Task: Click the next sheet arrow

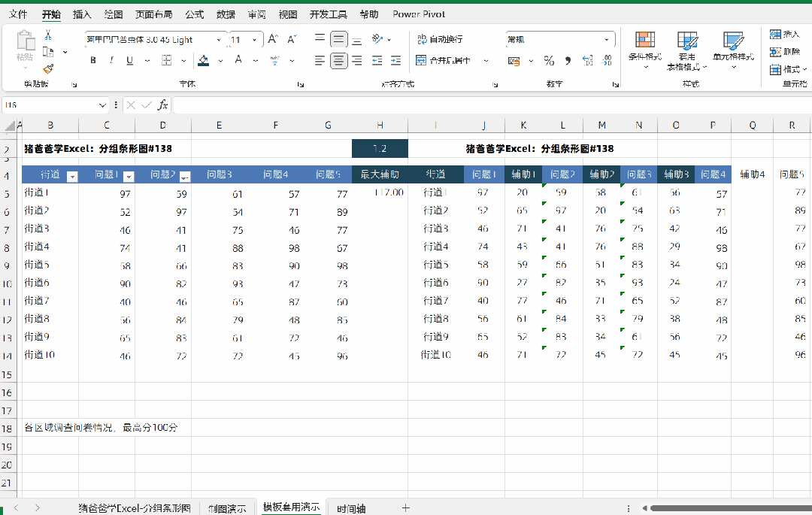Action: (38, 508)
